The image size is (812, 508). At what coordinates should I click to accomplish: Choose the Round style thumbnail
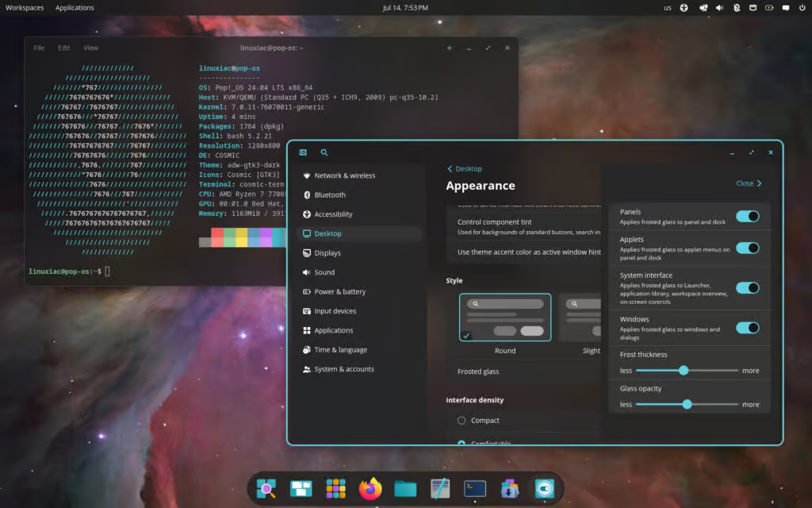505,317
